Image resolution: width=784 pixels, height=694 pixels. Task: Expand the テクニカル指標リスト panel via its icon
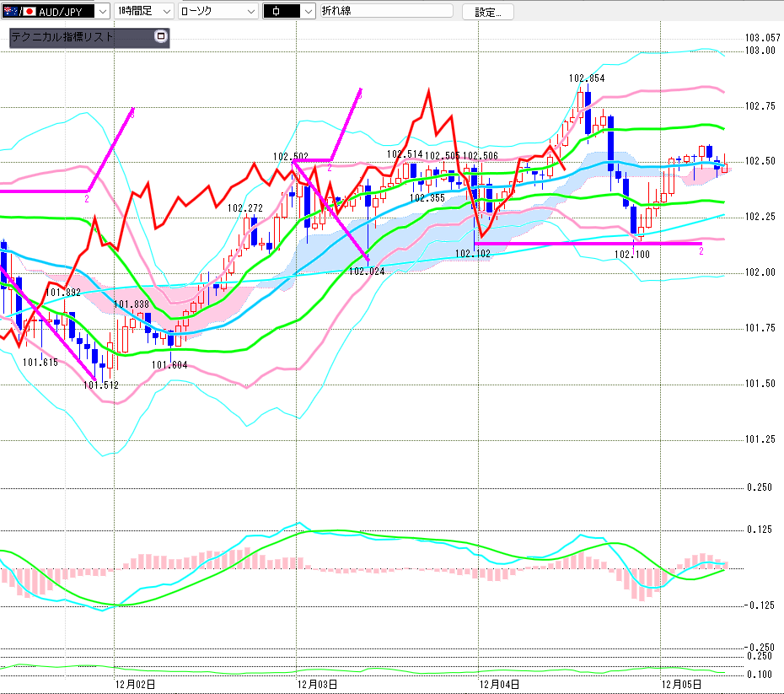click(162, 37)
